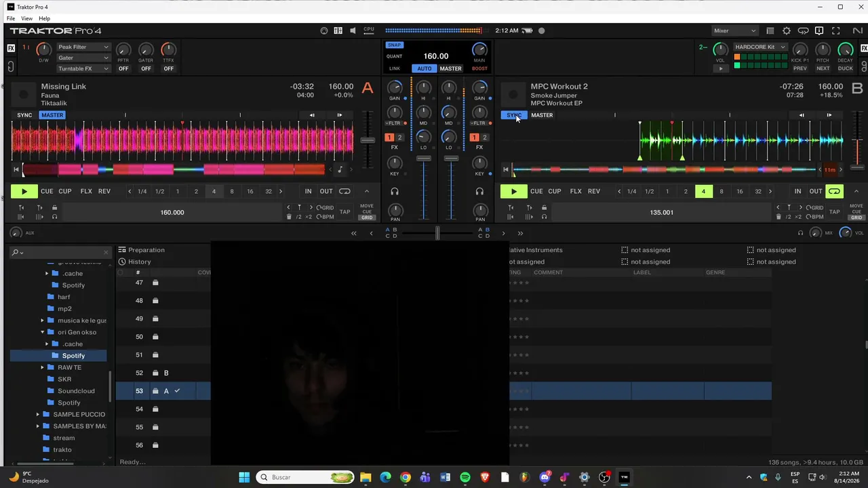Open the Mixer layout dropdown
Viewport: 868px width, 488px height.
pyautogui.click(x=735, y=30)
